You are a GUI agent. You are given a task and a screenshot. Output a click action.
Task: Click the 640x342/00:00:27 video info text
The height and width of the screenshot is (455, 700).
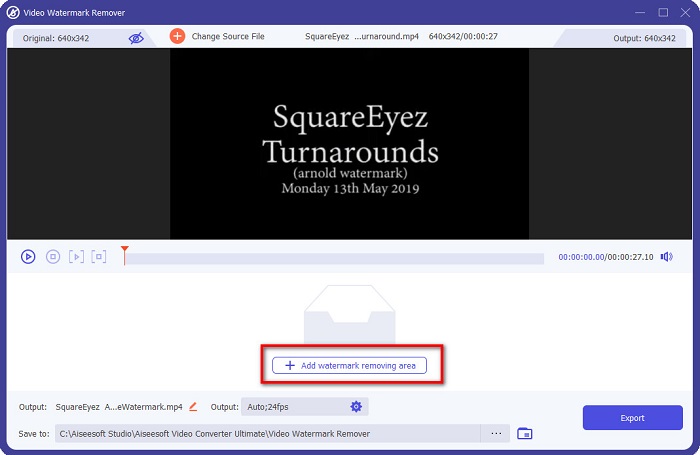(463, 37)
